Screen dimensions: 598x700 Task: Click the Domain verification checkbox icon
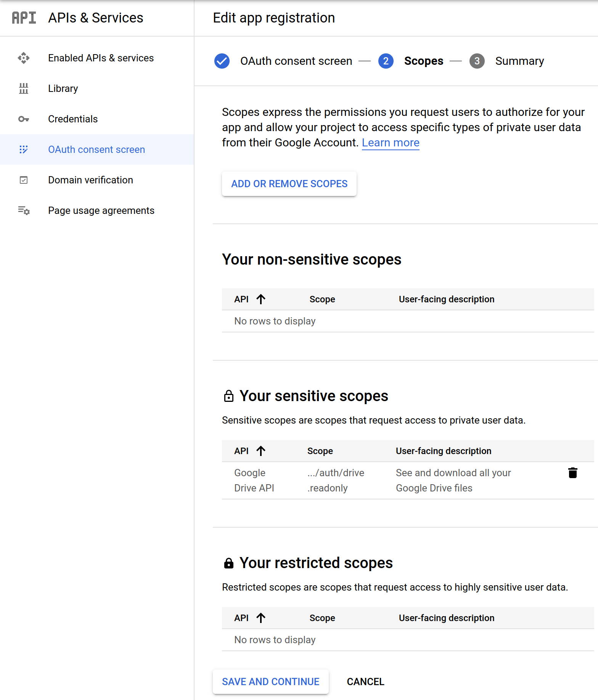(24, 180)
